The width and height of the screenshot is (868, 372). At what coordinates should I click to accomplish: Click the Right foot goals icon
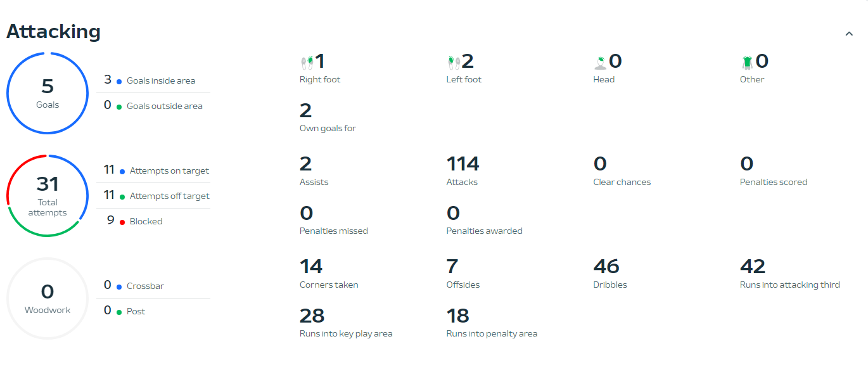click(307, 62)
